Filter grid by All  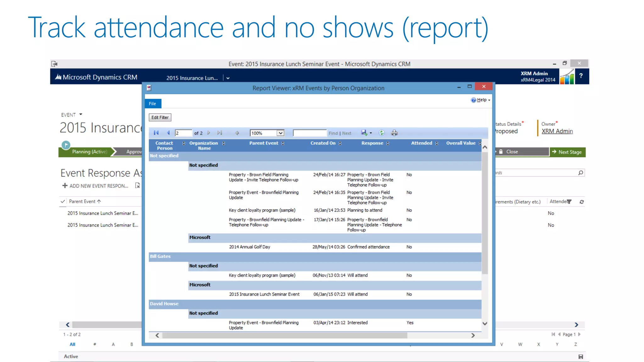click(72, 344)
